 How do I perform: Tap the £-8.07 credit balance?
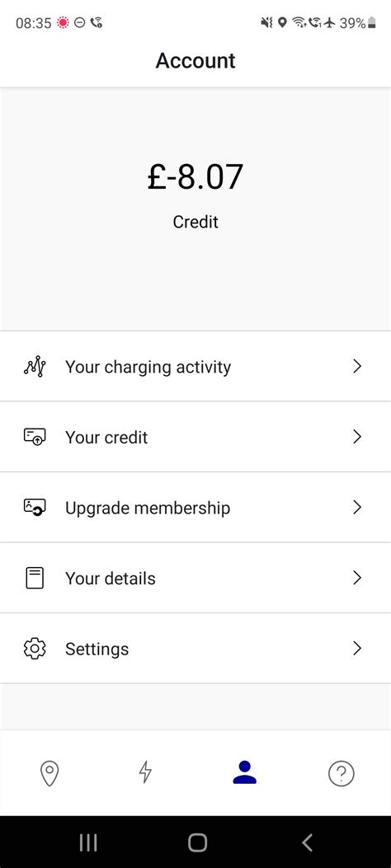pos(195,176)
